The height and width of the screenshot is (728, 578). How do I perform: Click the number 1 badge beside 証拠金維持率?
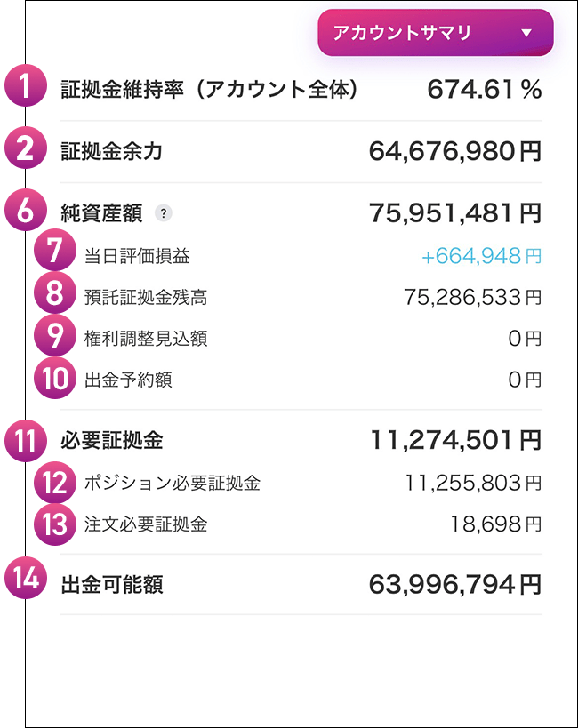pos(27,86)
